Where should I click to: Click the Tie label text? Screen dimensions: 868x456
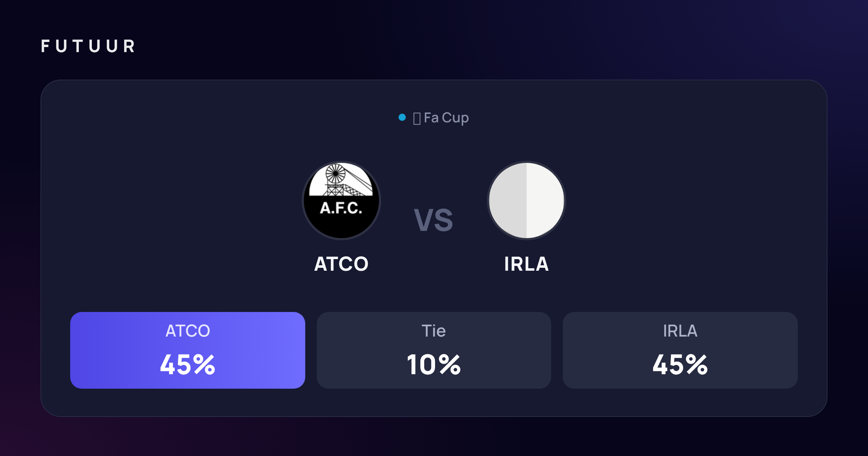coord(434,331)
